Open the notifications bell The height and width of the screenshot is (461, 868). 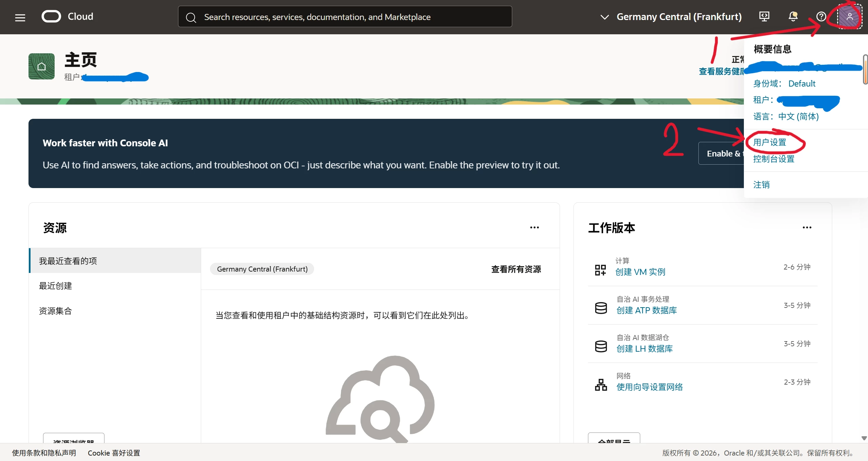point(793,17)
